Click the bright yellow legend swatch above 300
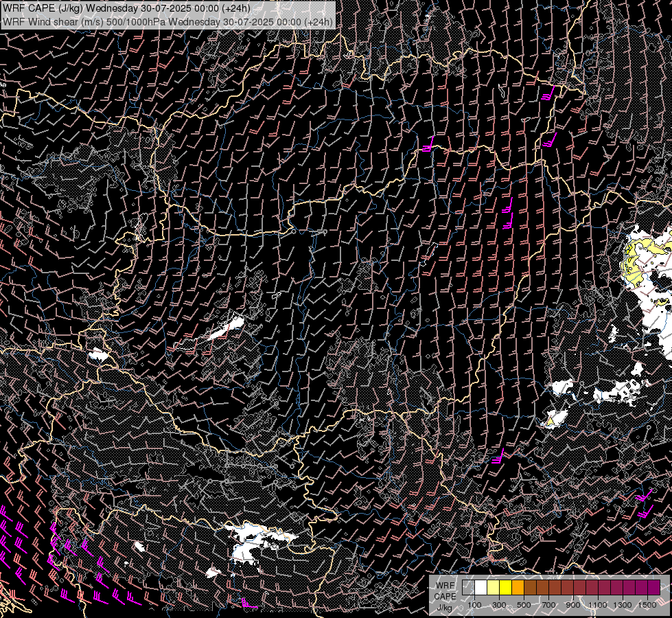Screen dimensions: 672x618 [x=505, y=587]
